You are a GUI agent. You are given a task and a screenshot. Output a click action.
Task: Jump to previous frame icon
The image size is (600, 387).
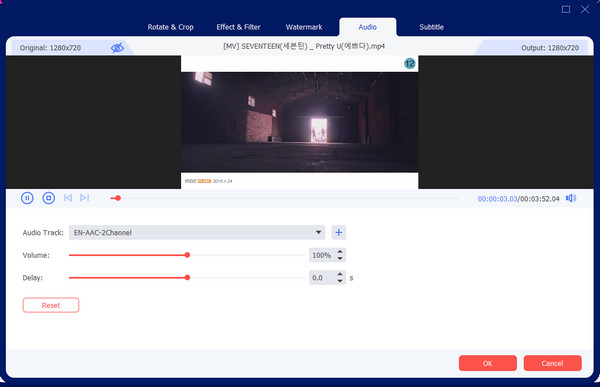click(x=68, y=198)
